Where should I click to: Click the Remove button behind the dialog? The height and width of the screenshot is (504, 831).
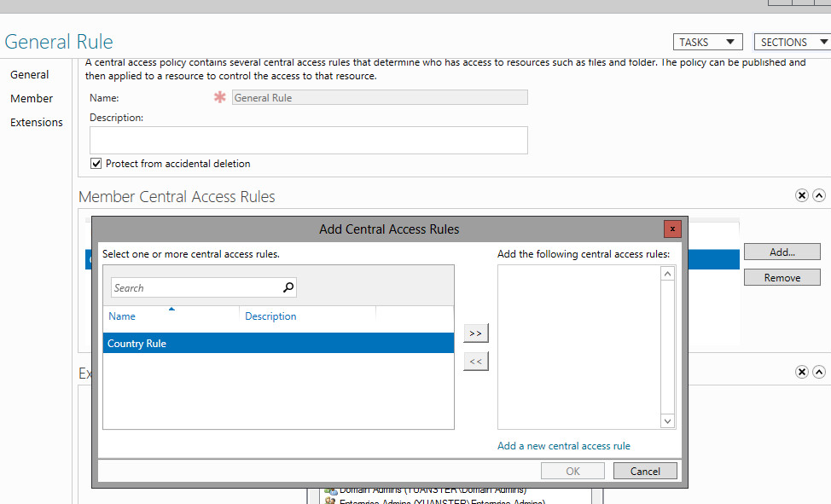782,277
